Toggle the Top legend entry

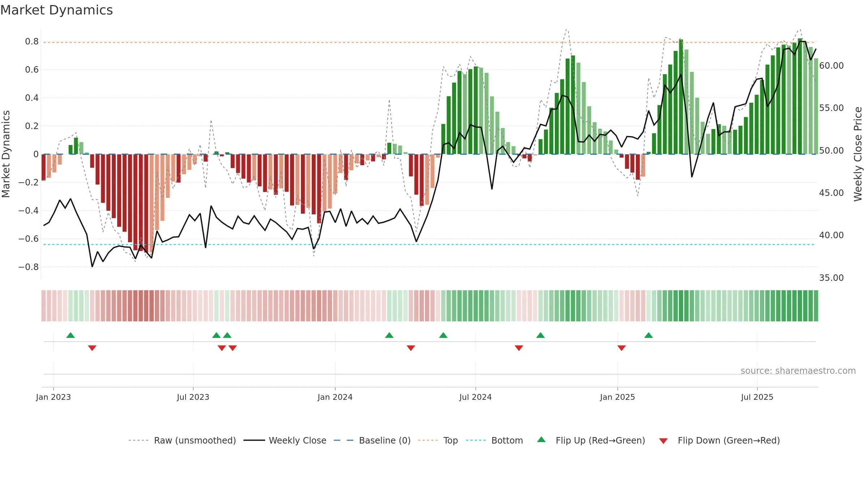(438, 440)
